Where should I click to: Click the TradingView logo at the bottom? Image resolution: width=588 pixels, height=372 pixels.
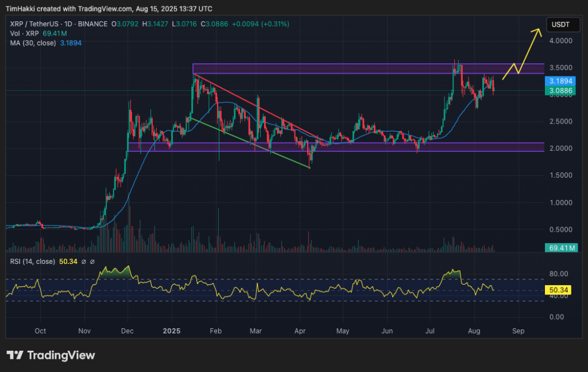51,355
